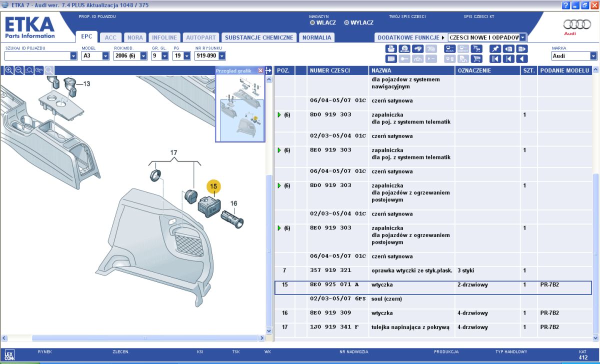Click the part 16 label in drawing

coord(233,203)
